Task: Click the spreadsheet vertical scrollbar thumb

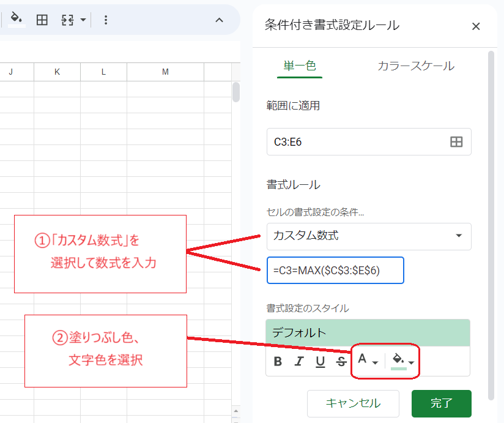Action: pos(236,92)
